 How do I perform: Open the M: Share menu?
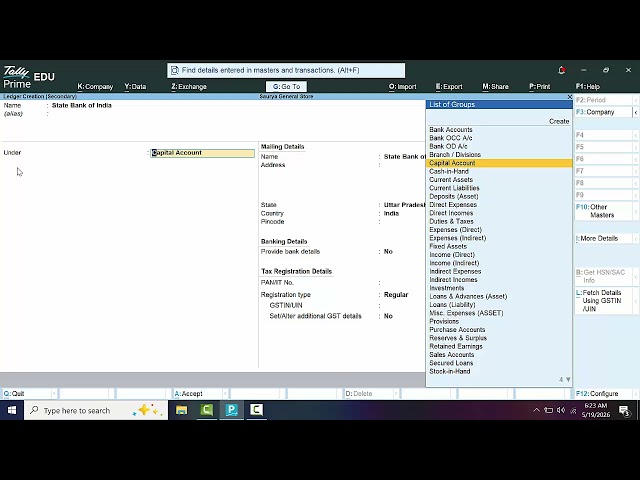click(x=496, y=87)
